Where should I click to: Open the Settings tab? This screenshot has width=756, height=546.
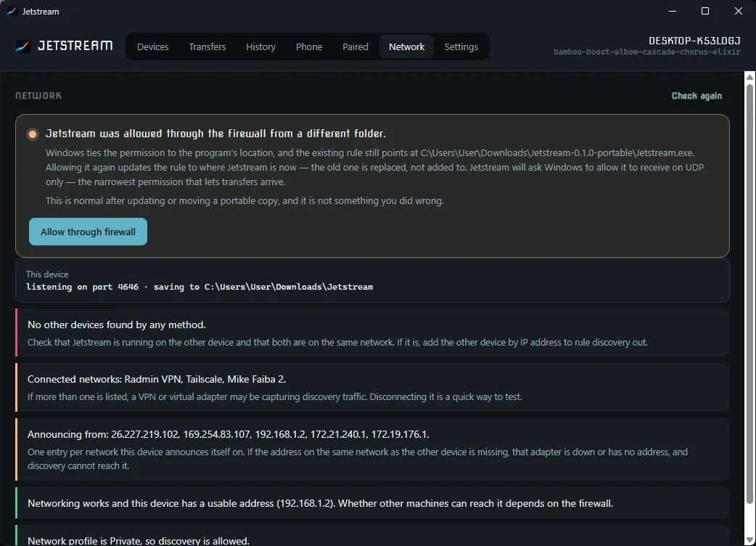pyautogui.click(x=461, y=46)
